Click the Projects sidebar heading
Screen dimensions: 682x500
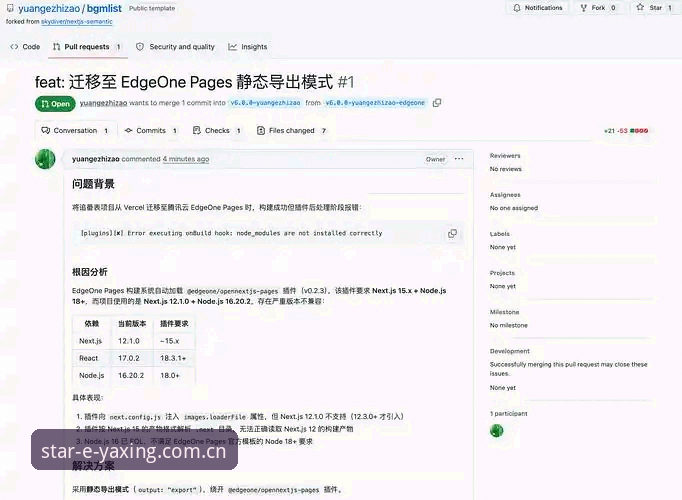pos(502,273)
